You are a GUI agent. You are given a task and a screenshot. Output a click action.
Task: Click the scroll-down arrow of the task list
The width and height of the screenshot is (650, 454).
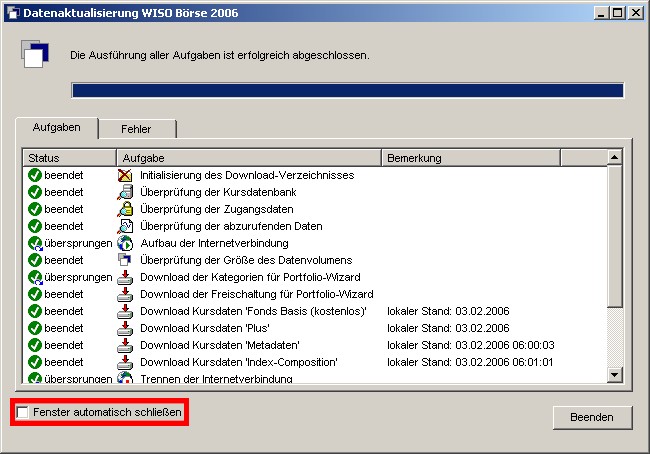[x=614, y=375]
